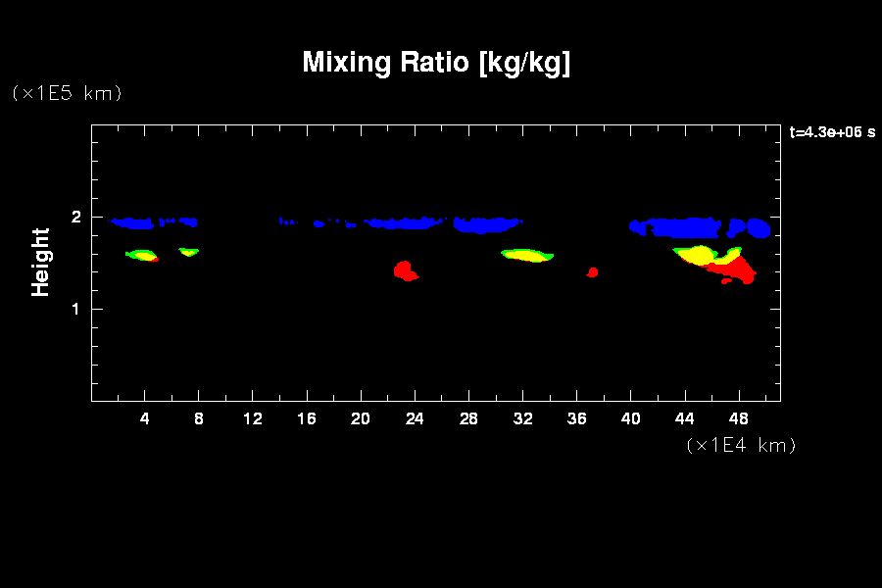Click the (×1E4 km) x-axis unit label
Screen dimensions: 882x588
[741, 445]
